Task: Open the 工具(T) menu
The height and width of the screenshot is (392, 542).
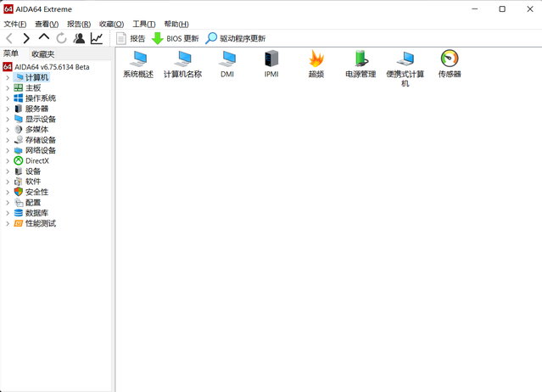Action: (x=144, y=25)
